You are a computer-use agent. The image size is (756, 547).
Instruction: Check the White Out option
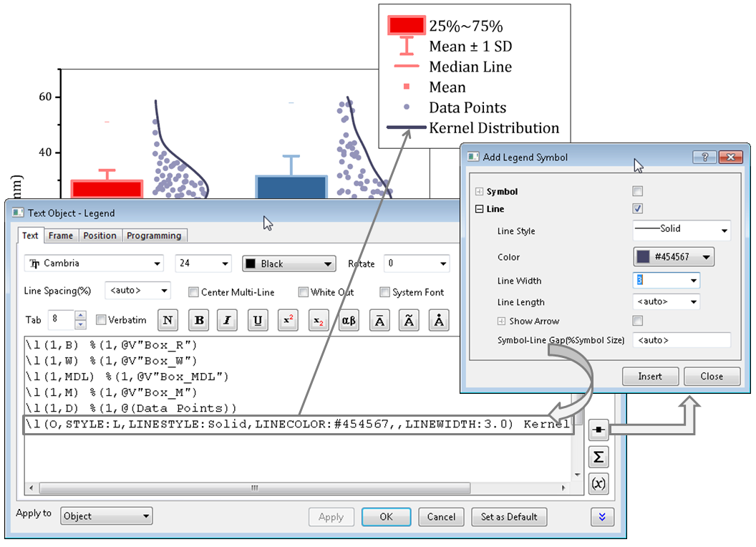coord(304,292)
